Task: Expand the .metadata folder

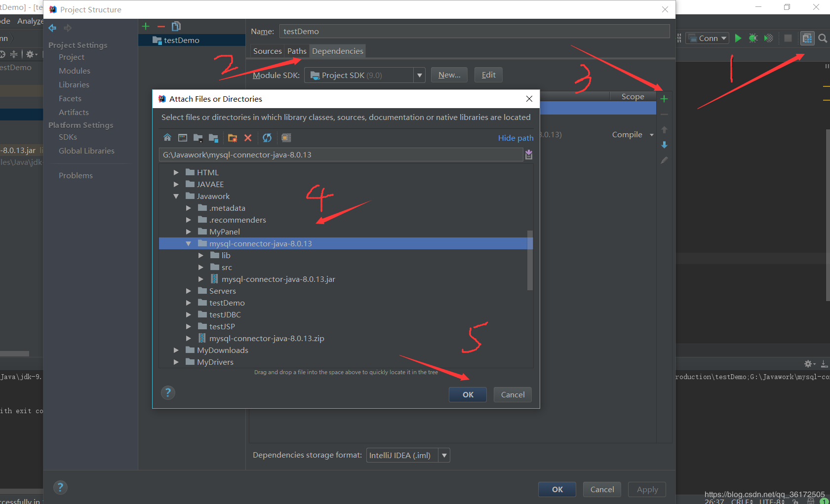Action: pyautogui.click(x=188, y=208)
